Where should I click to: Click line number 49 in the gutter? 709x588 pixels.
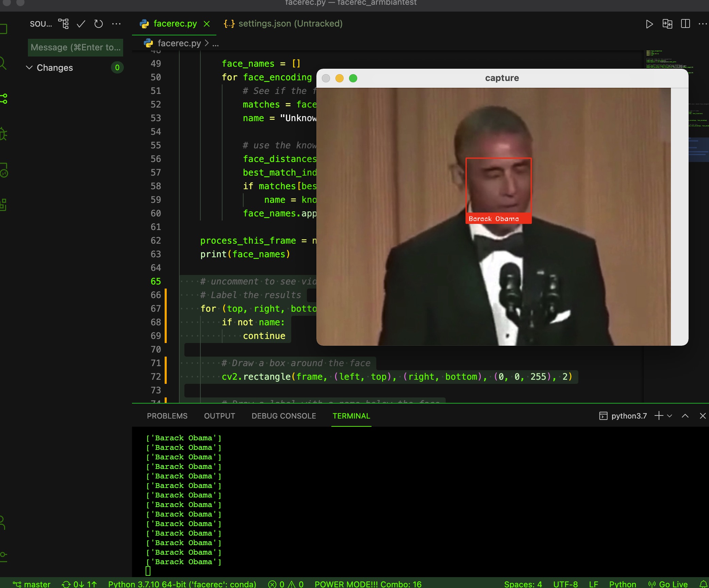156,64
